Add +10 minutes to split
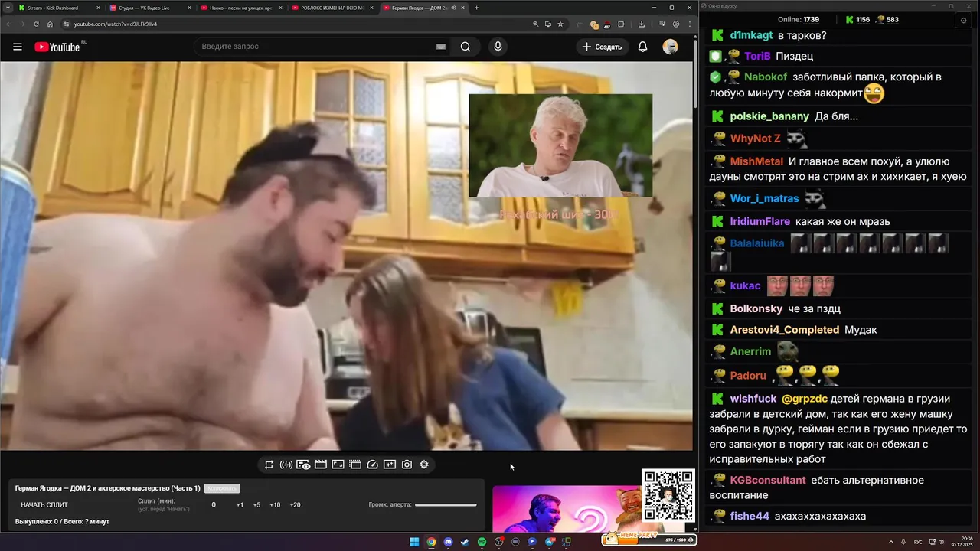Image resolution: width=980 pixels, height=551 pixels. [x=275, y=505]
